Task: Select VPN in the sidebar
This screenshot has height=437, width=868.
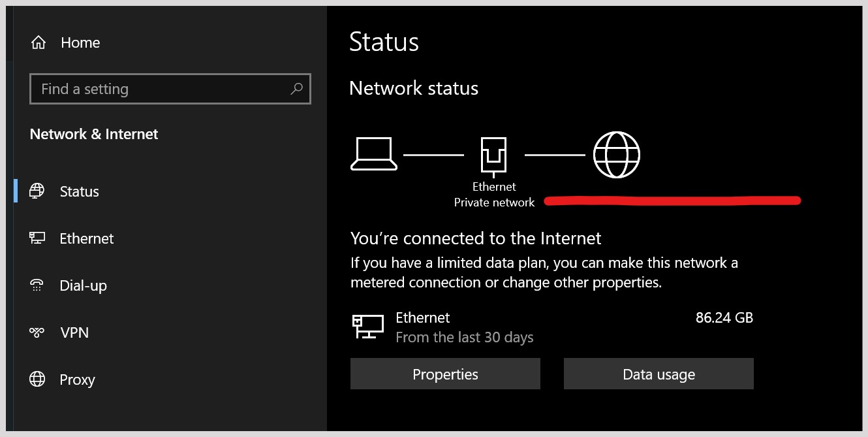Action: click(74, 332)
